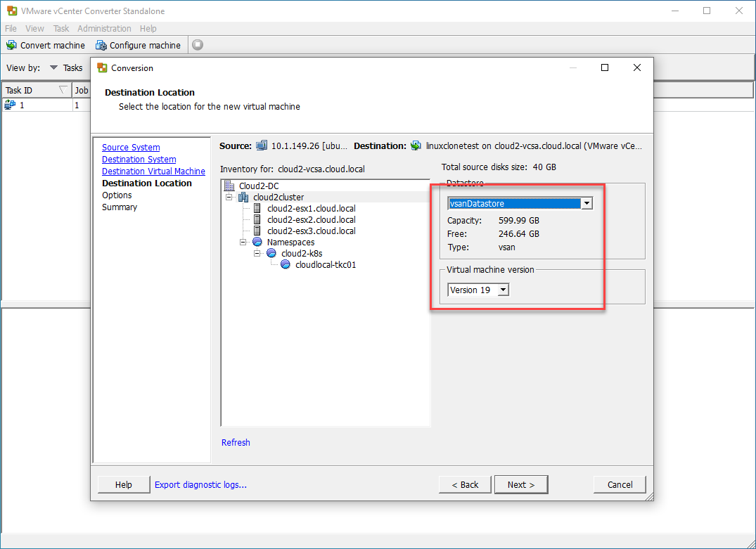This screenshot has width=756, height=549.
Task: Open the Administration menu
Action: (x=104, y=29)
